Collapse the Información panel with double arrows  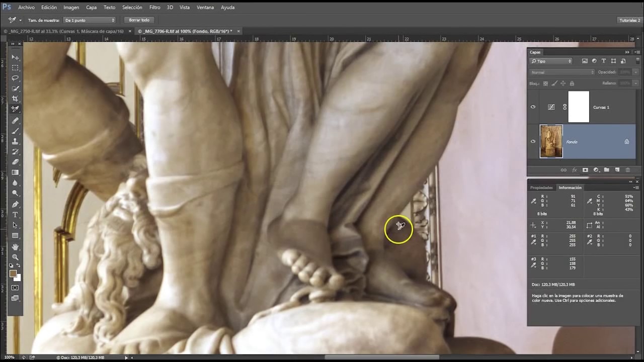pyautogui.click(x=630, y=182)
